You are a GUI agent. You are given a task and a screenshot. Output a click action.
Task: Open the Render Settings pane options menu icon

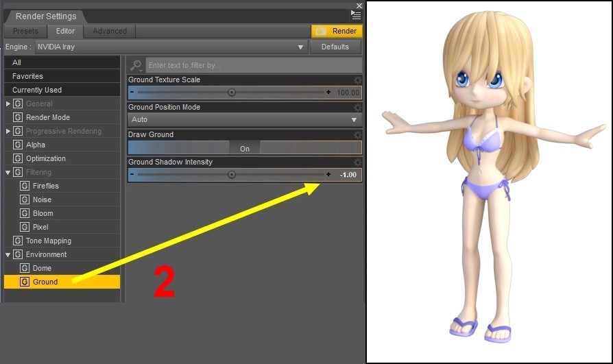(356, 15)
